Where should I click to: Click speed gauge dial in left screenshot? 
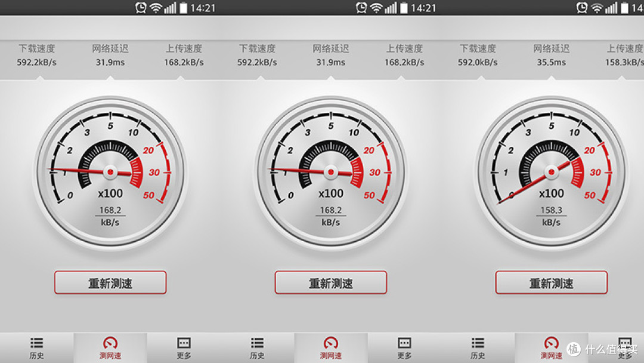110,173
